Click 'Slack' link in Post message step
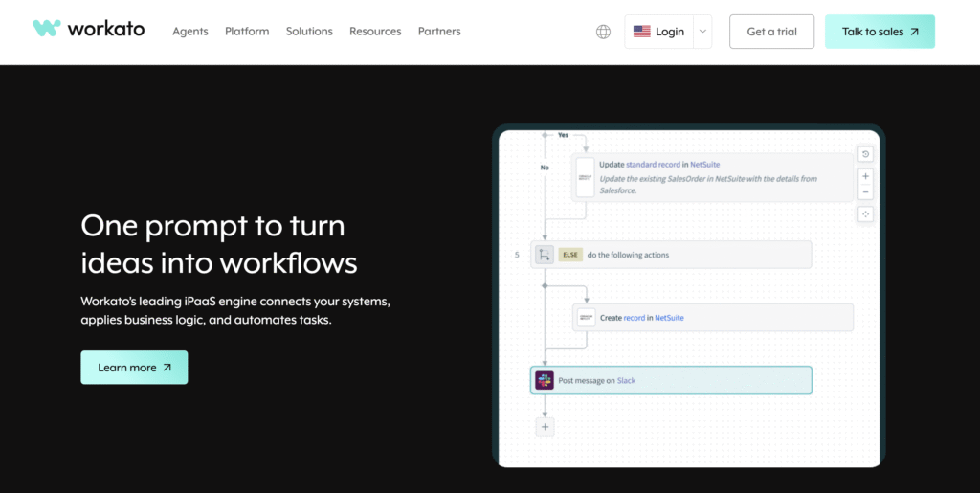This screenshot has height=493, width=980. 626,380
